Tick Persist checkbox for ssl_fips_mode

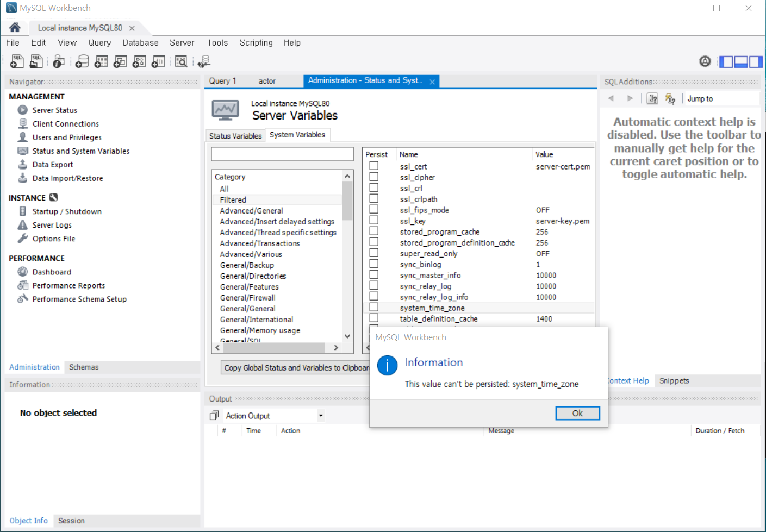[x=374, y=209]
